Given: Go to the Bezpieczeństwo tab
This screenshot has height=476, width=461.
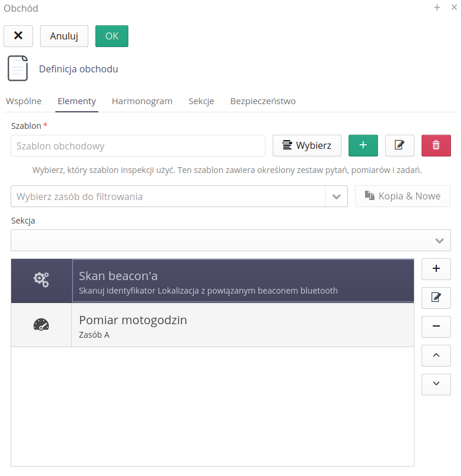Looking at the screenshot, I should coord(263,101).
